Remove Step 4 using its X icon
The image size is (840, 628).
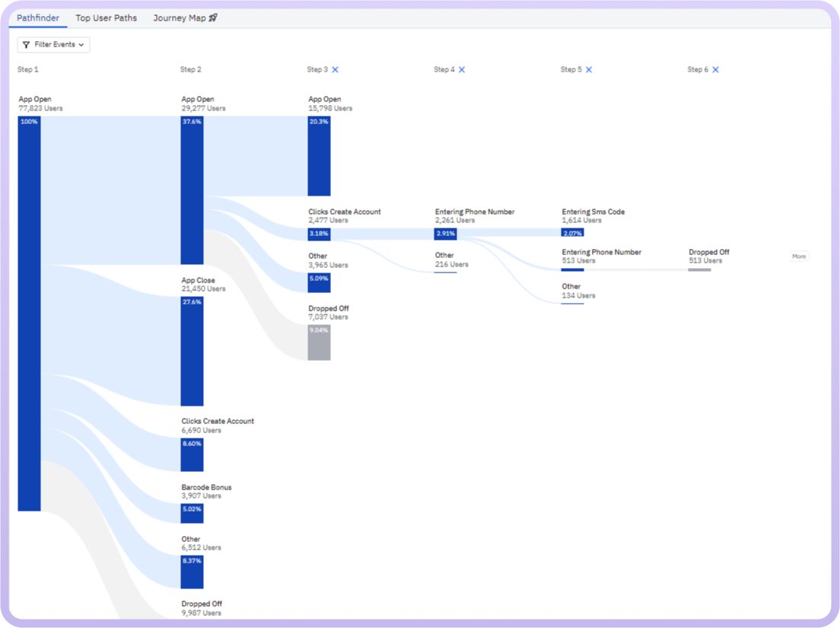(462, 70)
